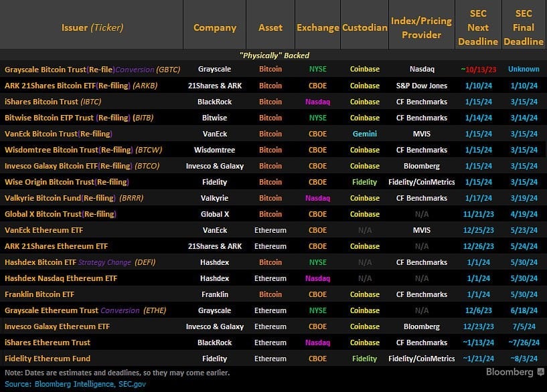Click the Unknown final deadline for GBTC

524,69
